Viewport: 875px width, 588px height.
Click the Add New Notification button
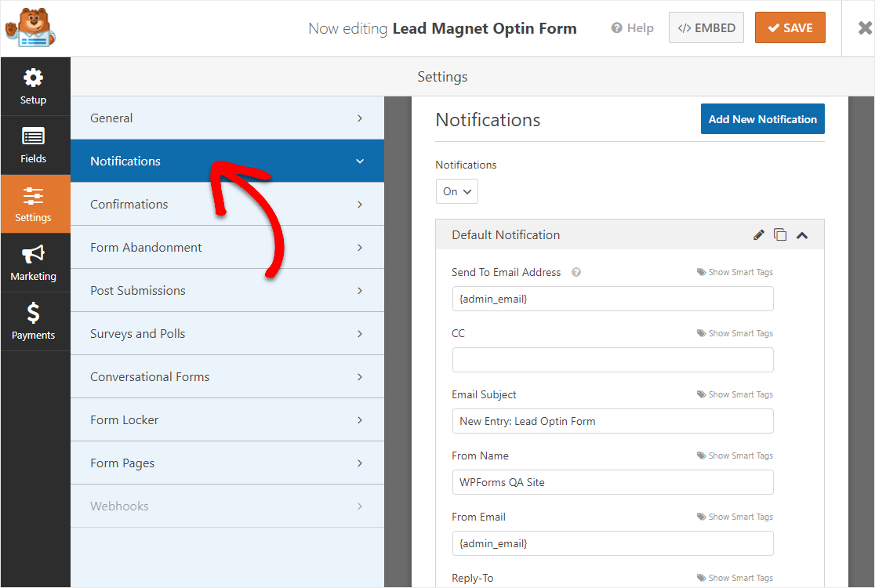point(762,119)
